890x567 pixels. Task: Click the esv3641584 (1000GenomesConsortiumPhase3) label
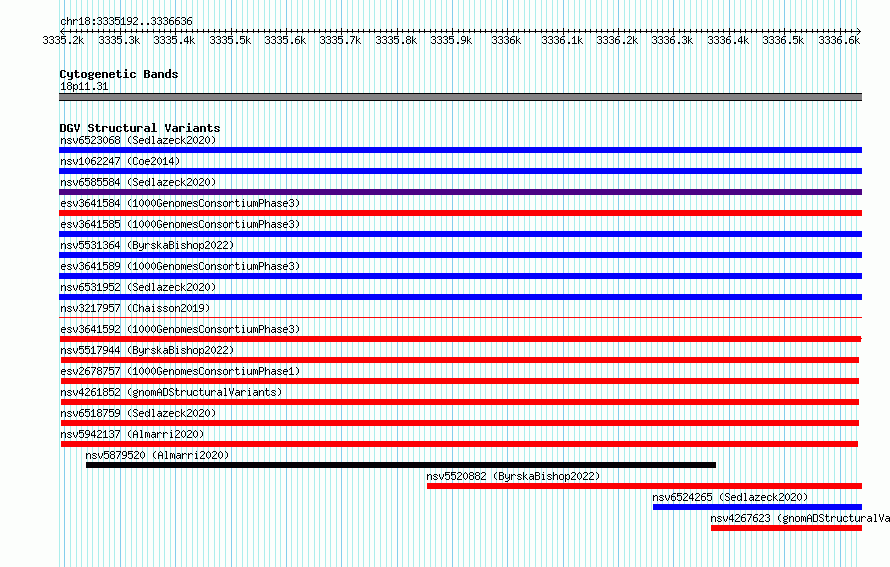point(180,203)
